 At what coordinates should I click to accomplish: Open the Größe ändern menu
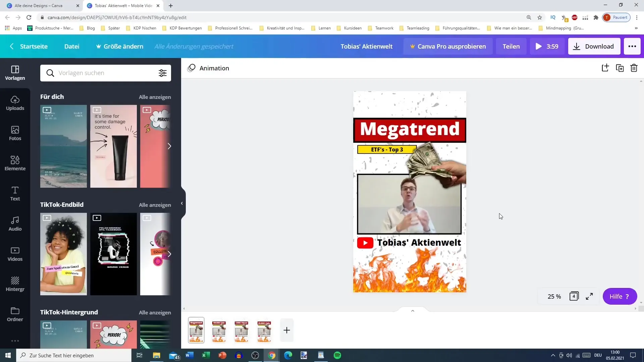point(120,46)
